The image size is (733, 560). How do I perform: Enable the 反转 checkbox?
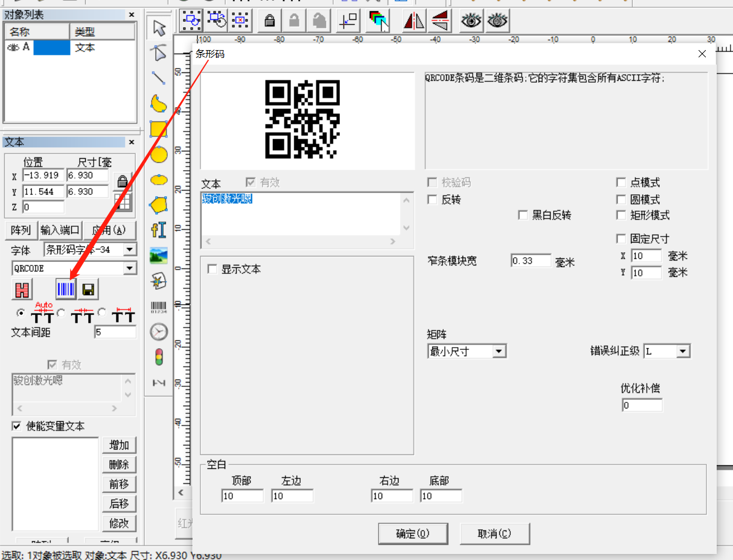[x=432, y=199]
